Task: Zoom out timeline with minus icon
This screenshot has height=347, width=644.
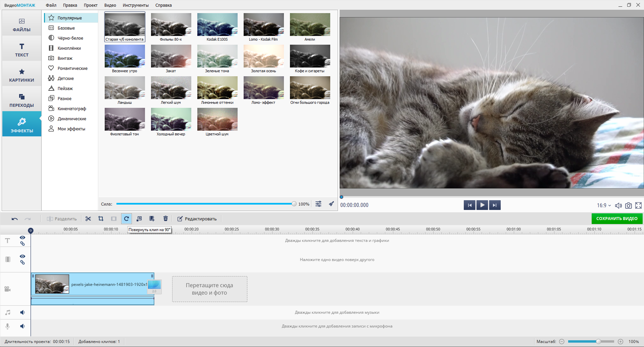Action: tap(561, 342)
